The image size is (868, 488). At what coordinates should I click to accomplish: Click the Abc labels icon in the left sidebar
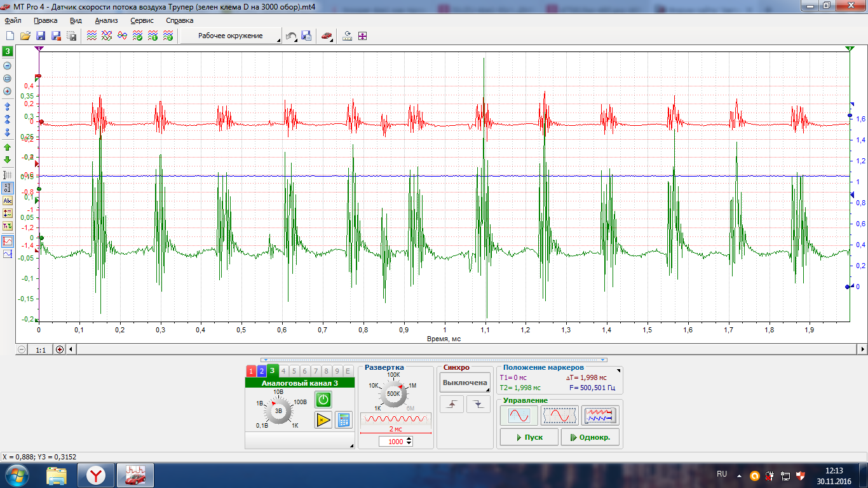[x=8, y=200]
